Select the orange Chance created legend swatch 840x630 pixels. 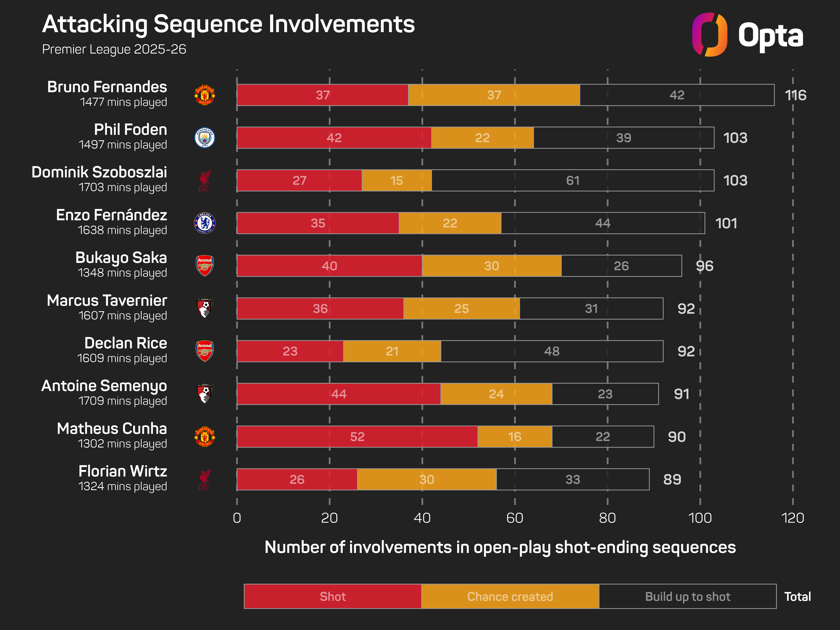coord(510,596)
